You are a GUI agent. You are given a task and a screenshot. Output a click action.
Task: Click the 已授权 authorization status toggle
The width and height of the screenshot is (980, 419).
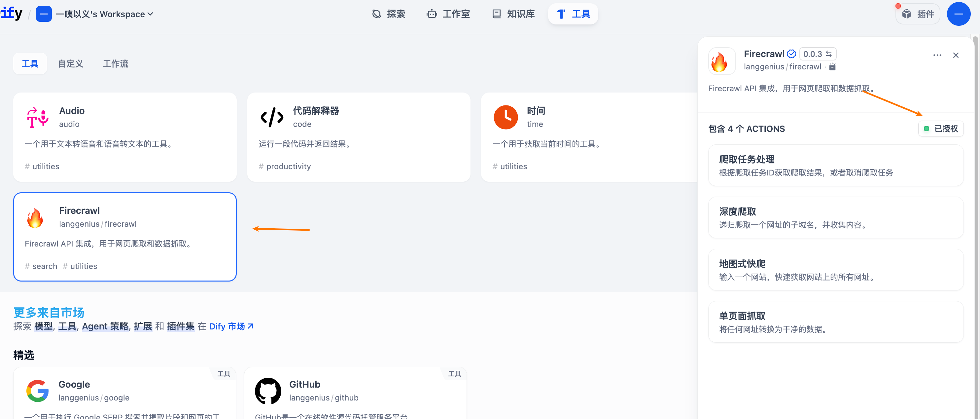point(941,128)
